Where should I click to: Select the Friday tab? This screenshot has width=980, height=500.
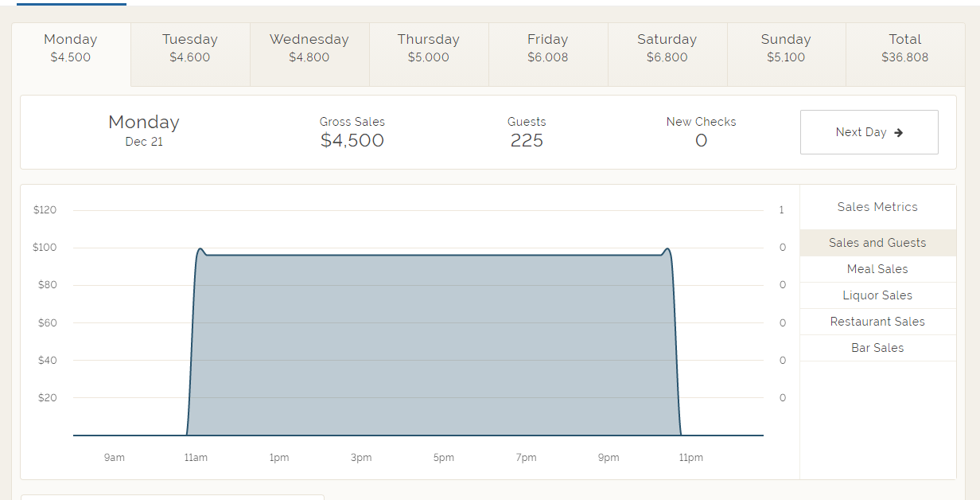[x=547, y=48]
